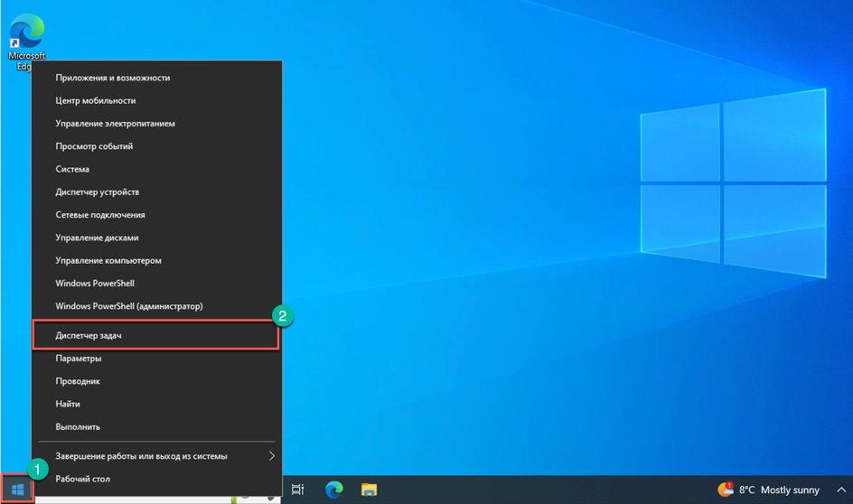Open Параметры from the menu
The image size is (853, 504).
(156, 359)
